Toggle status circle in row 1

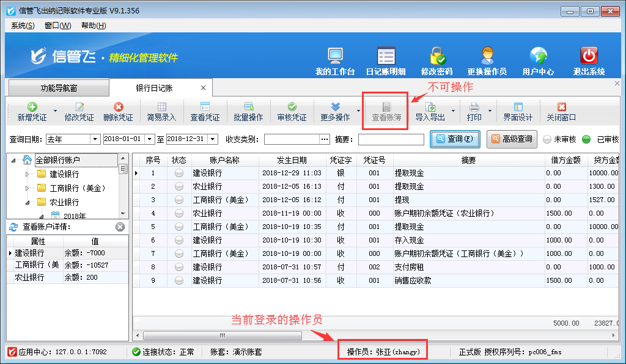179,173
